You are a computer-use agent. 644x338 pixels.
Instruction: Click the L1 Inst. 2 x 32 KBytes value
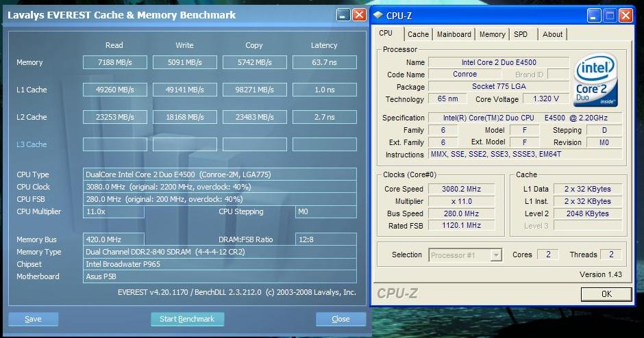(x=587, y=201)
